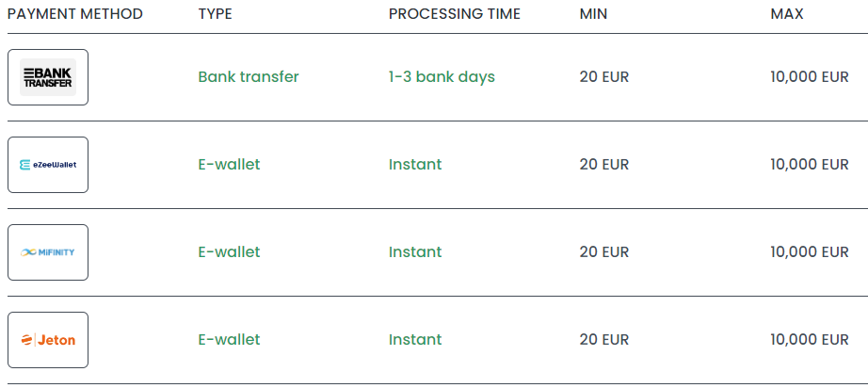Select E-wallet type in MiFinity row

pos(229,251)
